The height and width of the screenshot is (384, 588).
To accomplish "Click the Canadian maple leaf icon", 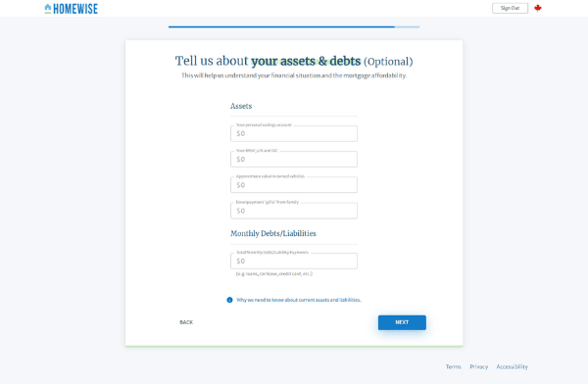I will 538,8.
